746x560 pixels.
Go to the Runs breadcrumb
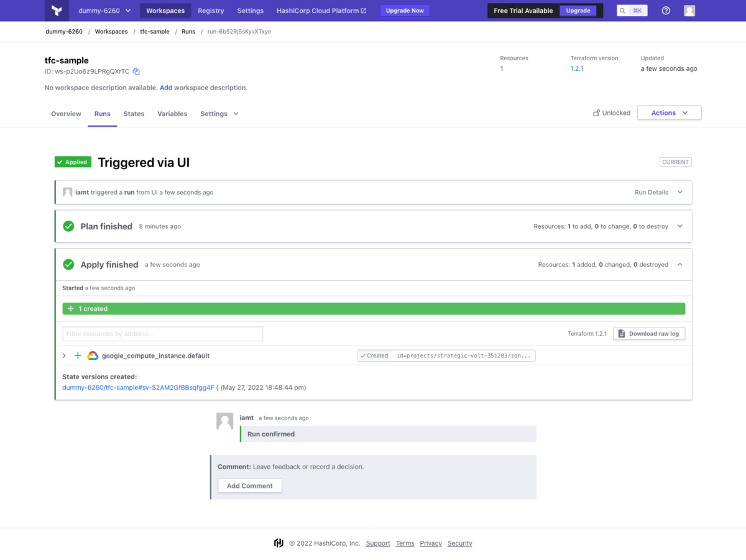coord(188,32)
